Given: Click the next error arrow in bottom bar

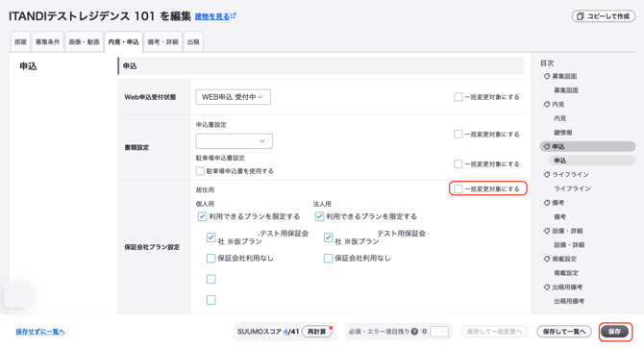Looking at the screenshot, I should (x=443, y=332).
